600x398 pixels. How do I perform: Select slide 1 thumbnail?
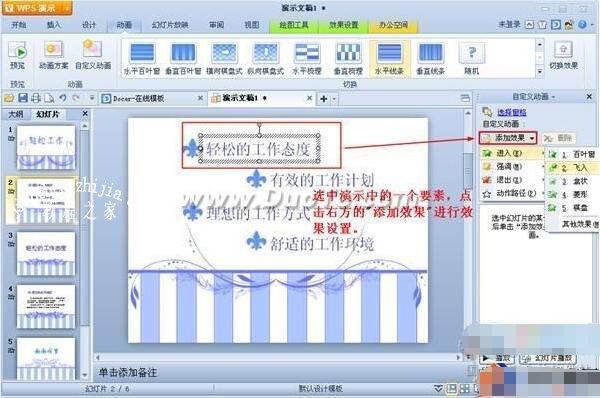coord(46,147)
